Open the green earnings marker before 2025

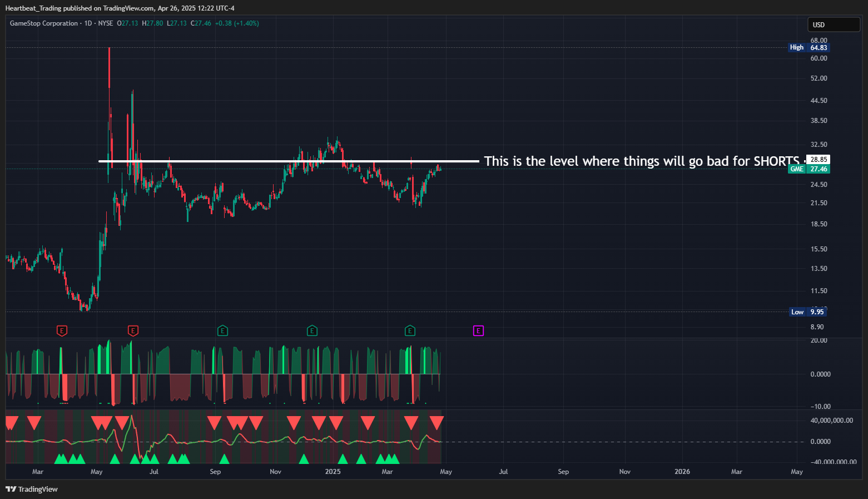pyautogui.click(x=312, y=331)
